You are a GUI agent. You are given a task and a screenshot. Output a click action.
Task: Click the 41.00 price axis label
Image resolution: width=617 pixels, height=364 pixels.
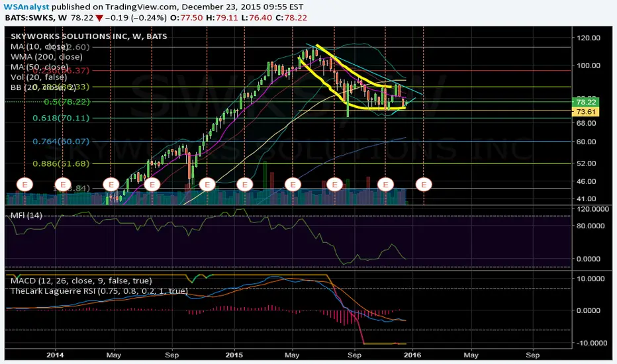[587, 199]
